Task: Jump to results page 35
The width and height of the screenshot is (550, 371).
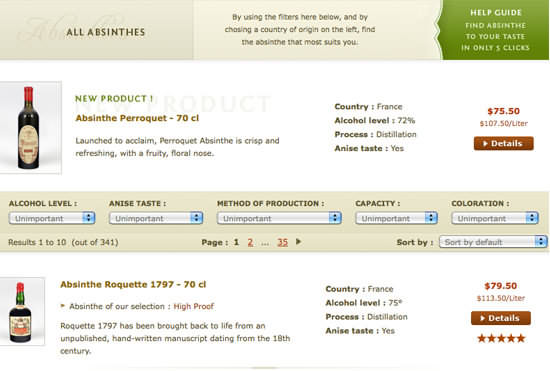Action: (282, 242)
